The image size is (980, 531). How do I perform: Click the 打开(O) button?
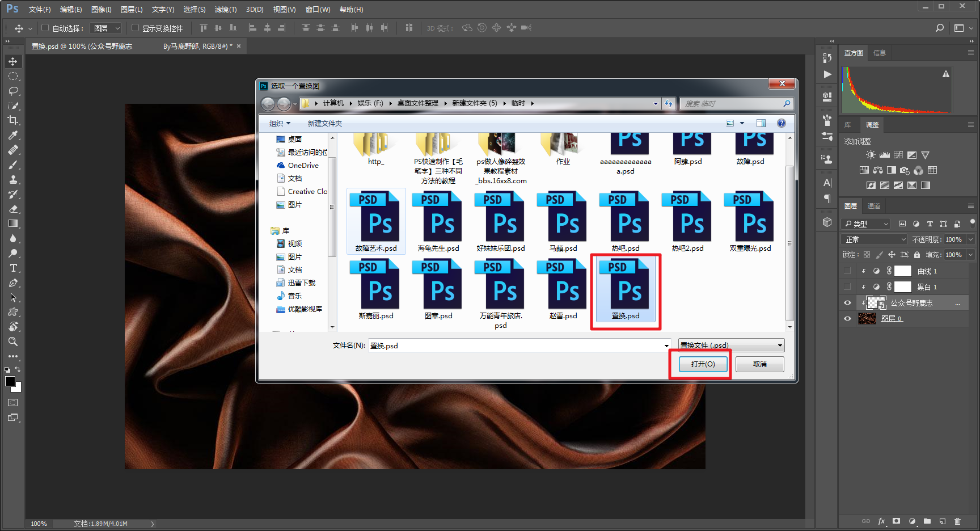703,364
